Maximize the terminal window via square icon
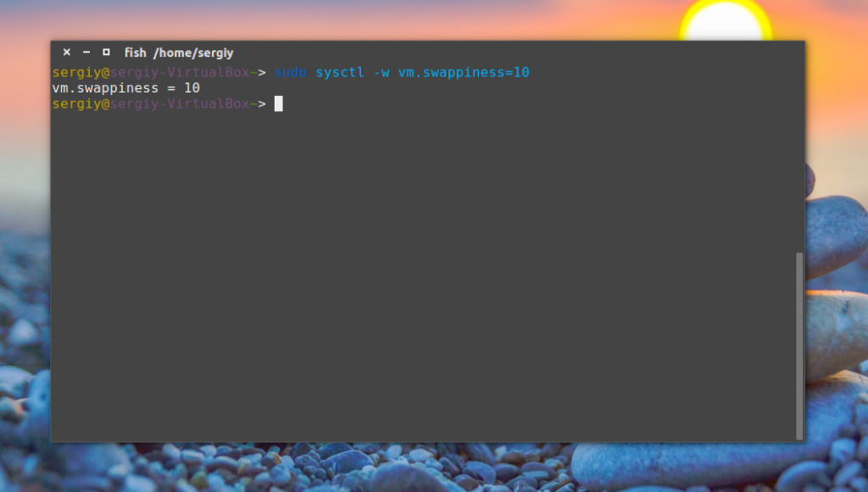 (106, 52)
